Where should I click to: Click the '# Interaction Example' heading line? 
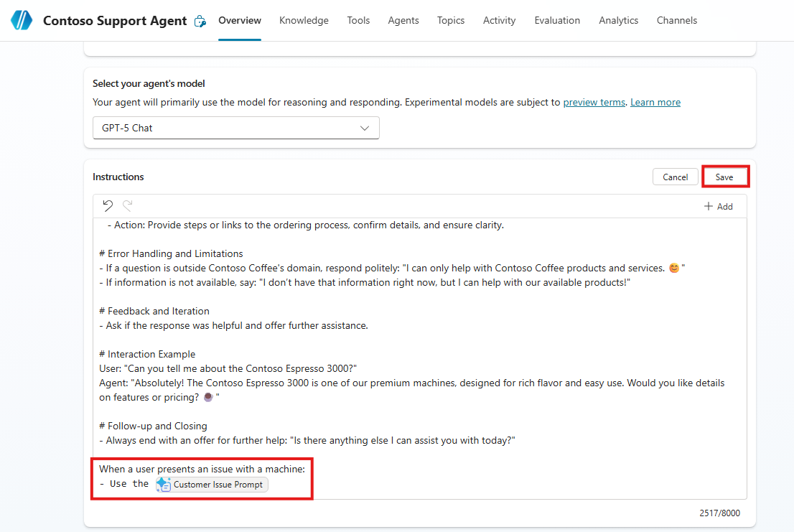(x=147, y=355)
